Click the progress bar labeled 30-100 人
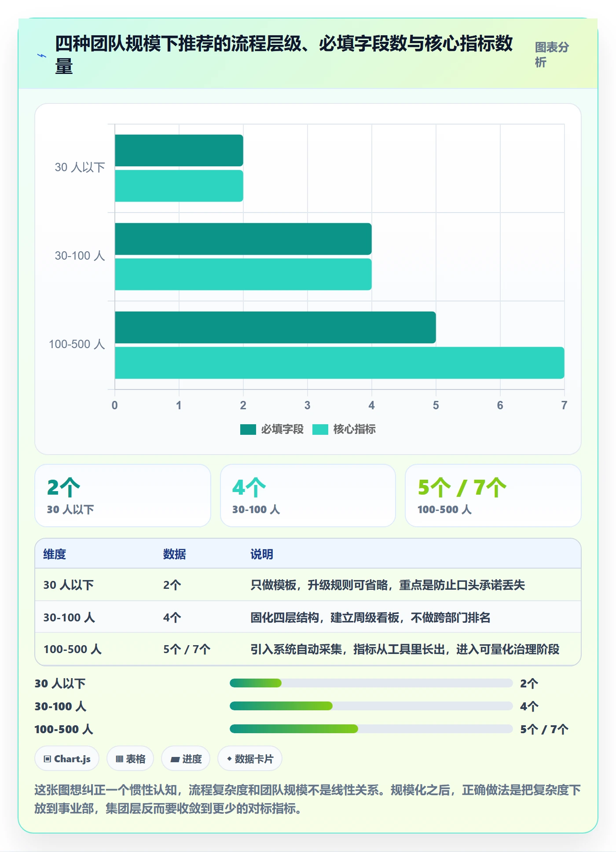The height and width of the screenshot is (852, 616). tap(371, 706)
